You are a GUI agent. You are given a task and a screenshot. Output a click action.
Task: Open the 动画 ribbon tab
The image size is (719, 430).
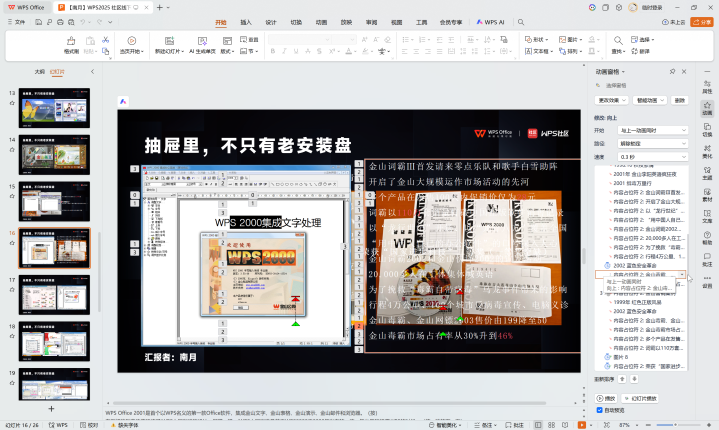pos(321,21)
